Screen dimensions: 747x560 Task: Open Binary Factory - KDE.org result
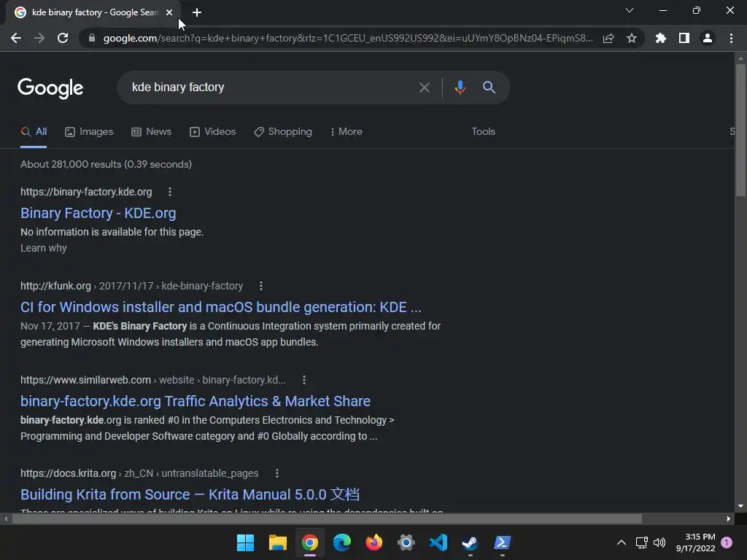98,214
